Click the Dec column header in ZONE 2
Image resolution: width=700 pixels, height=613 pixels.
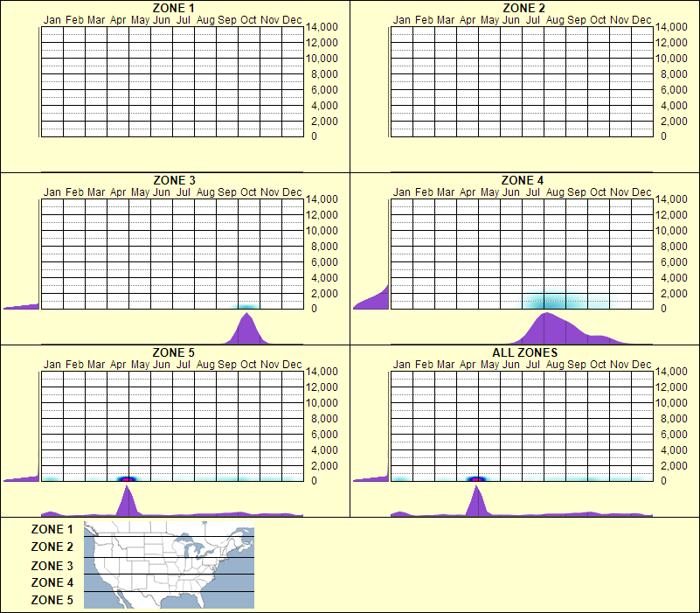point(642,19)
